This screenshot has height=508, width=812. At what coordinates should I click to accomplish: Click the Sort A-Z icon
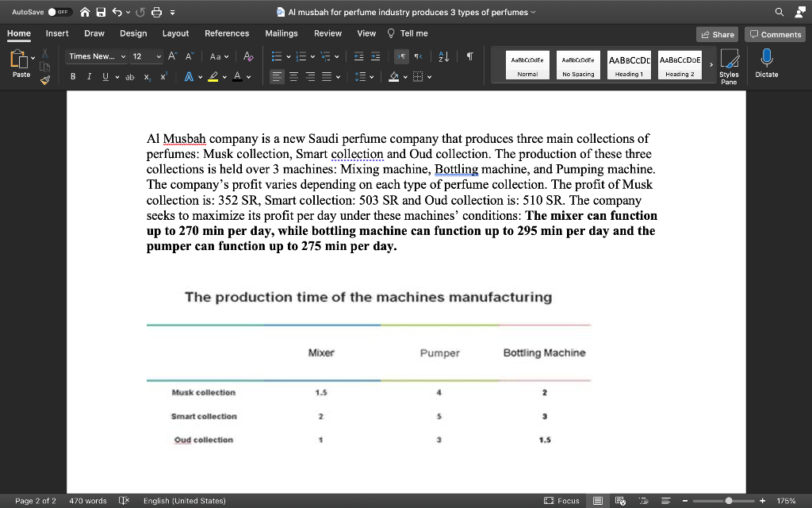pyautogui.click(x=445, y=56)
